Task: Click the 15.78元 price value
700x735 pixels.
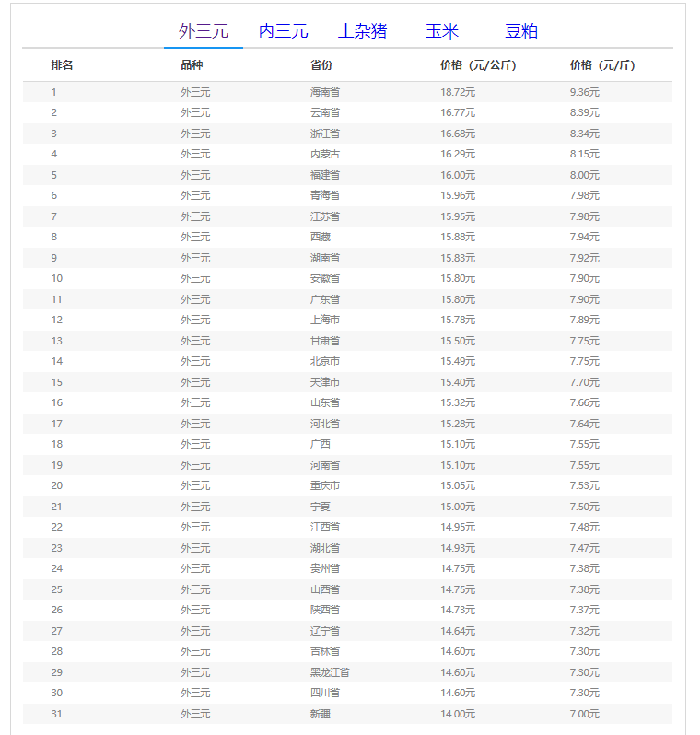Action: (458, 321)
